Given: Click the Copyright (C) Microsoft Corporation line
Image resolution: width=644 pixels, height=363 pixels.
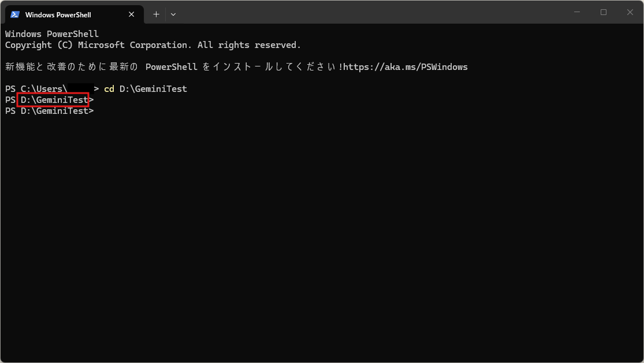Looking at the screenshot, I should [x=153, y=45].
